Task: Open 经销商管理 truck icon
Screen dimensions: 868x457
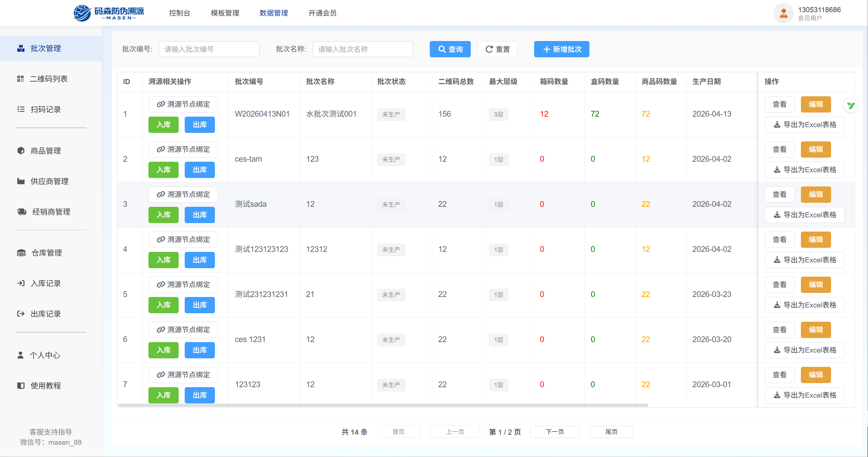Action: (22, 212)
